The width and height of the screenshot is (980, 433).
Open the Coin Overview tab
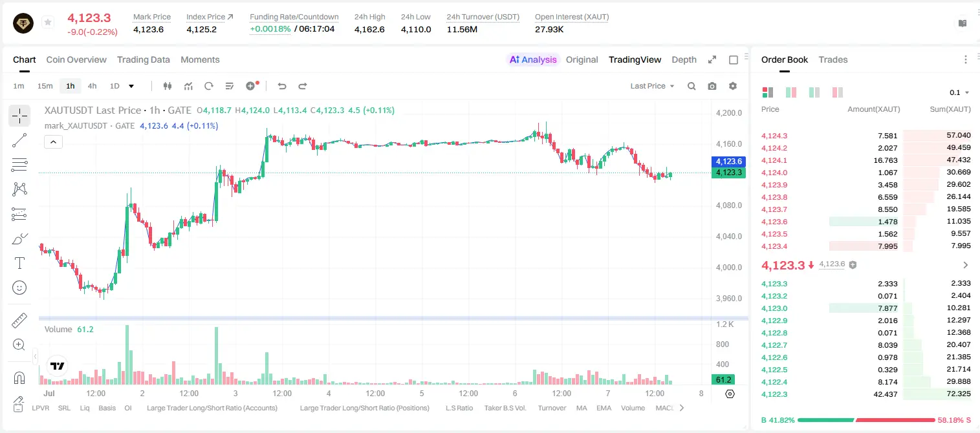point(76,59)
